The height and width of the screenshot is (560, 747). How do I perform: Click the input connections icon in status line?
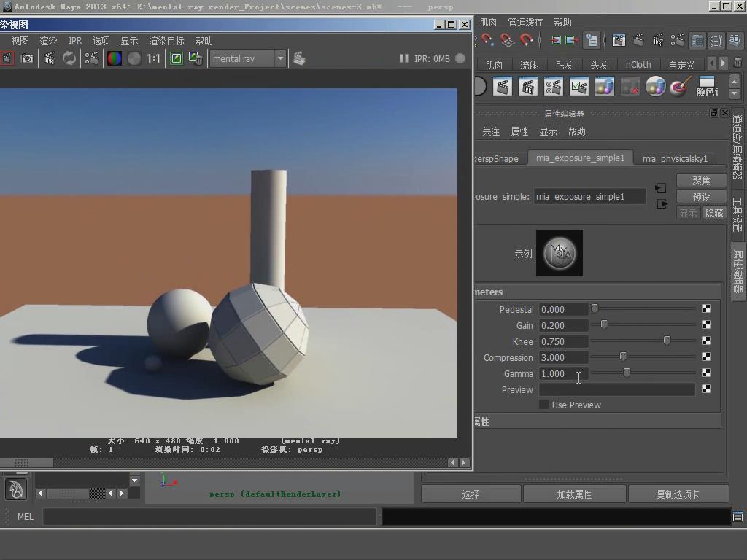[555, 40]
